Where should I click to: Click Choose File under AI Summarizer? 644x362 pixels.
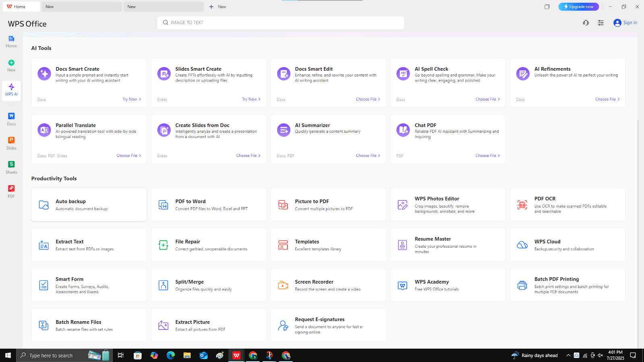point(368,156)
